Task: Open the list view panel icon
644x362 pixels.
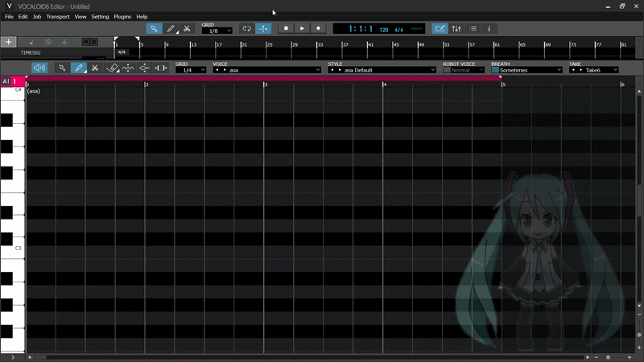Action: (x=473, y=29)
